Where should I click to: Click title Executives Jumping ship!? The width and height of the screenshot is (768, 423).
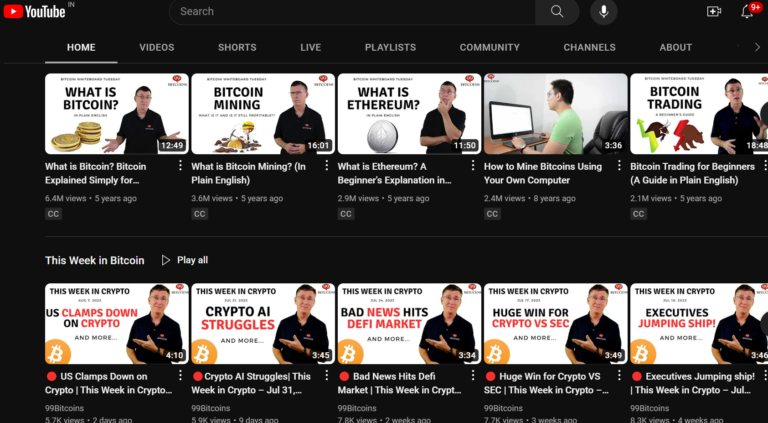[693, 383]
